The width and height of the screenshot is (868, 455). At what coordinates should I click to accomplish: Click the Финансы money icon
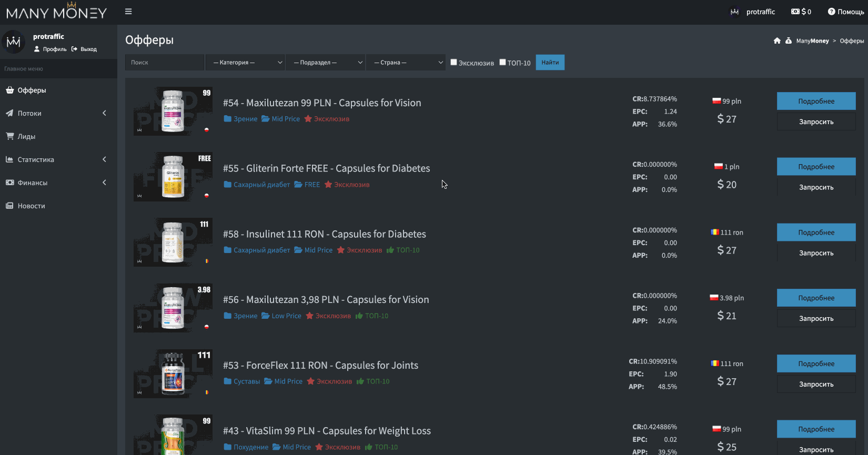9,183
